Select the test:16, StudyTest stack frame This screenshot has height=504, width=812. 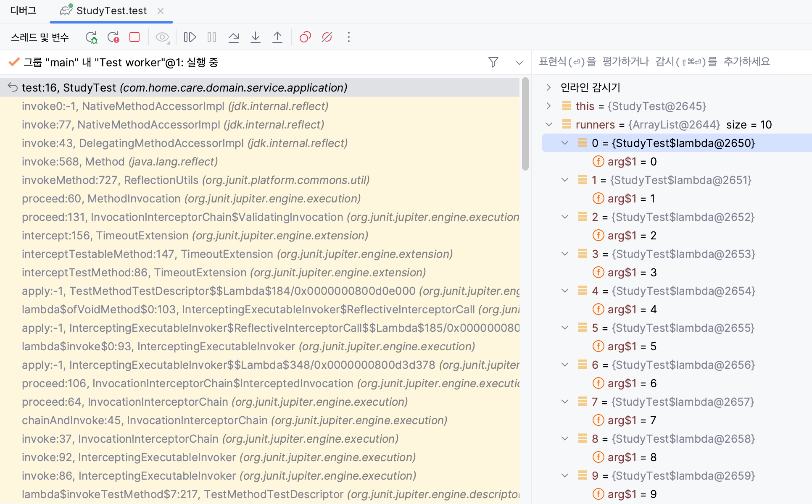[x=260, y=87]
